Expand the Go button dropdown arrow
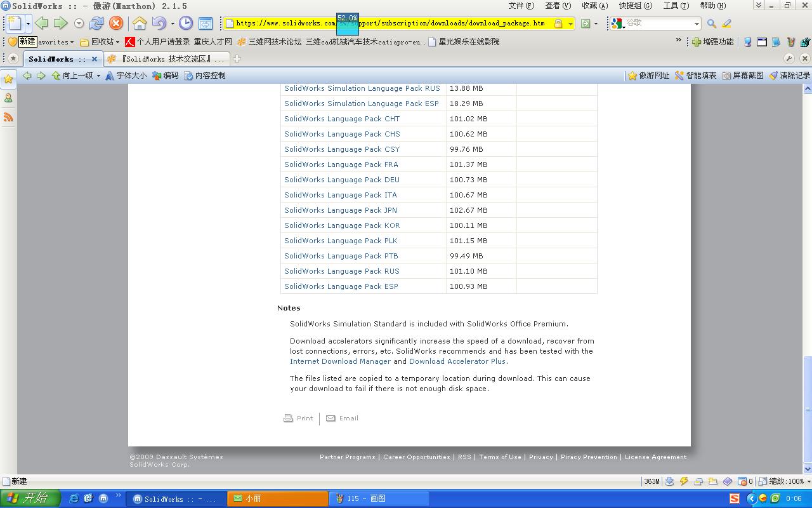 coord(596,24)
